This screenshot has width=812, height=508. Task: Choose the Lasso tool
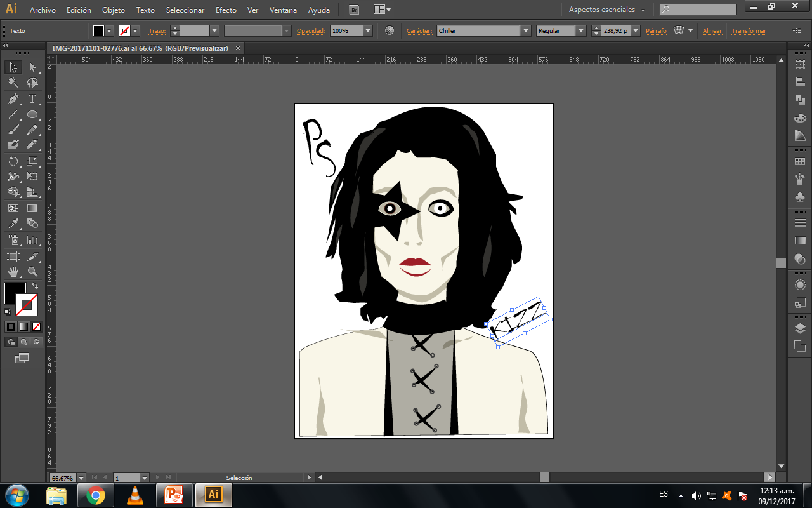[32, 83]
